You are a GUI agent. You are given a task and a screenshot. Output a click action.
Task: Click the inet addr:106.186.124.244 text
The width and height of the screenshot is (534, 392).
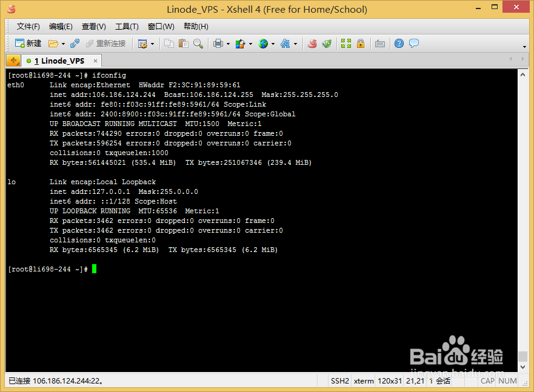[x=102, y=95]
